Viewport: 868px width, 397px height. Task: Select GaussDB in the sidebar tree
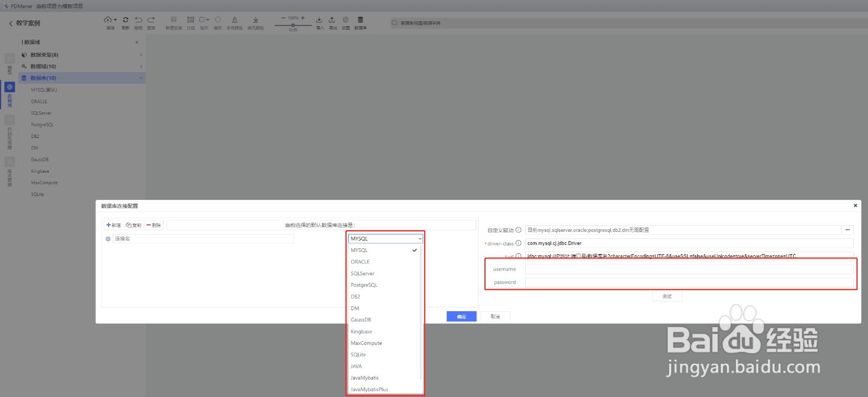(40, 160)
